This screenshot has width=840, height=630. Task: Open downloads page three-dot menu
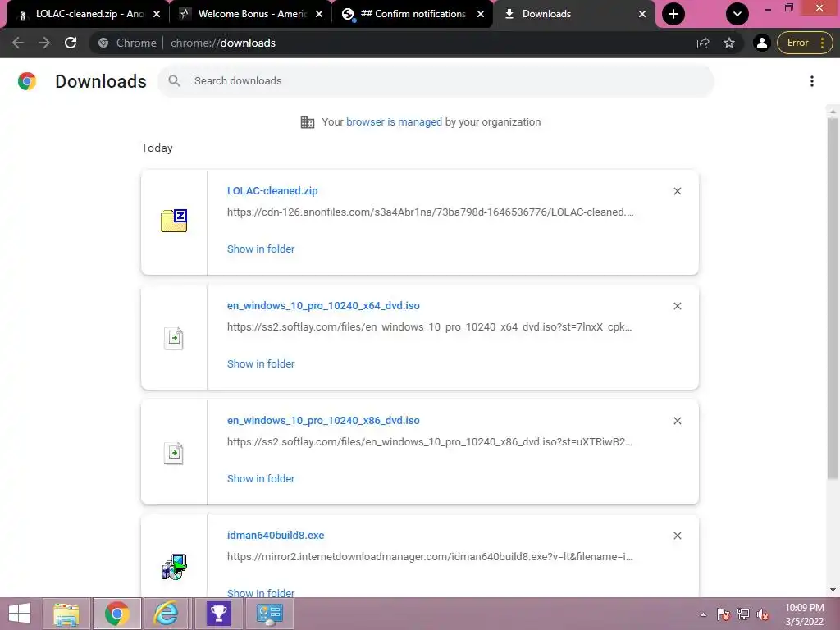812,81
